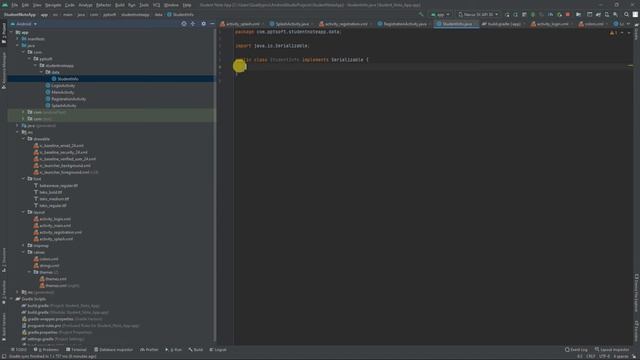
Task: Open the Problems tool window
Action: [46, 350]
